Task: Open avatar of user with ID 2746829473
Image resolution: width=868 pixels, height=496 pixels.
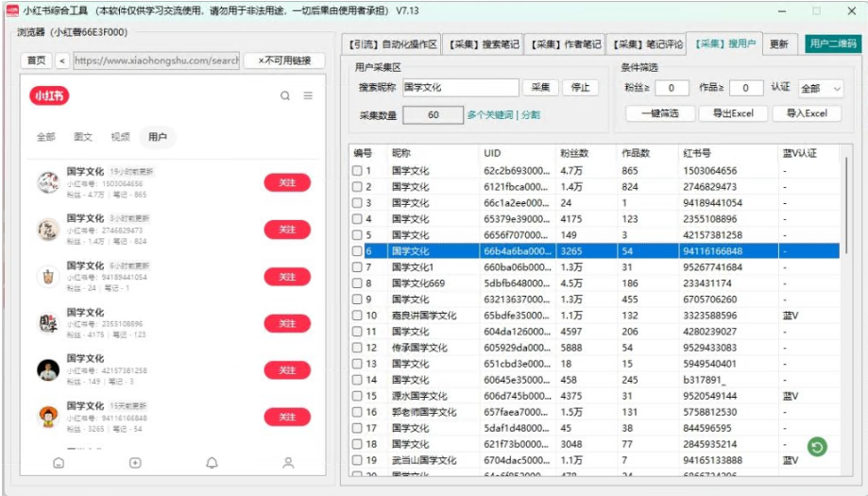Action: click(48, 230)
